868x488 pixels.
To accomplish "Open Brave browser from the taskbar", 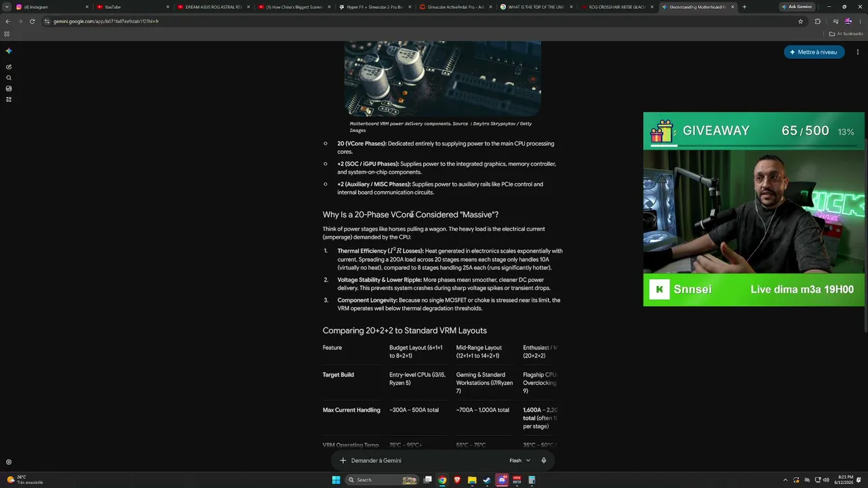I will 457,480.
